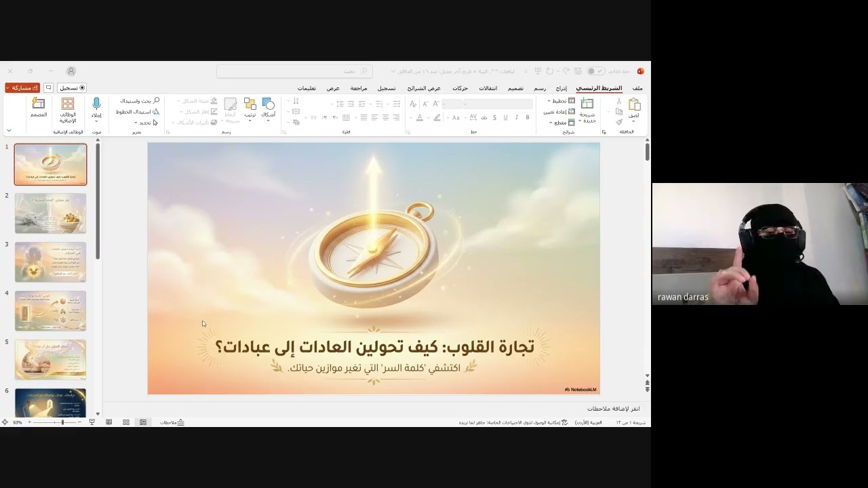Open the Designer (المصمم) icon
This screenshot has width=868, height=488.
click(x=39, y=104)
